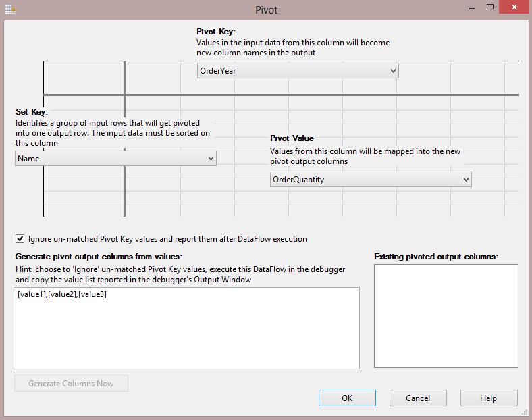The height and width of the screenshot is (420, 532).
Task: Click the Existing pivoted output columns list
Action: click(446, 316)
